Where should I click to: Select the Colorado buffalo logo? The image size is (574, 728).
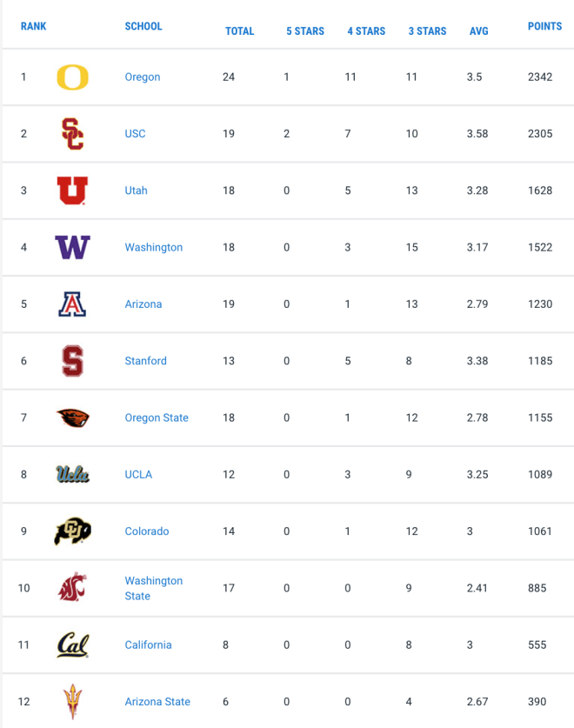point(72,531)
